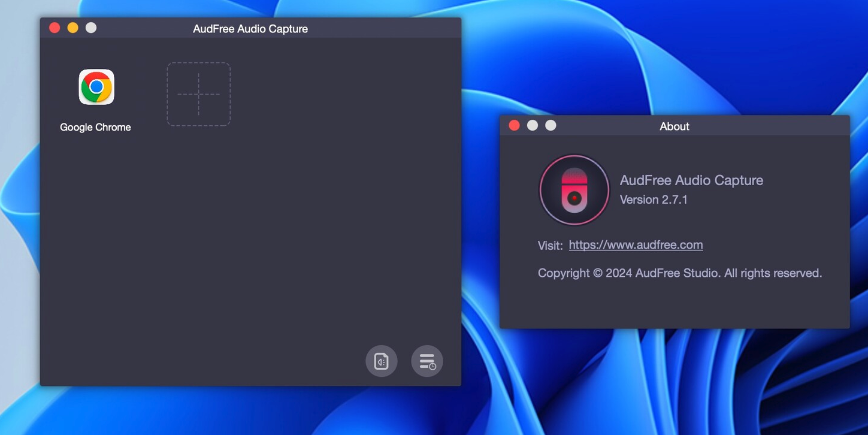The image size is (868, 435).
Task: Click the AudFree microphone logo in About
Action: tap(574, 190)
